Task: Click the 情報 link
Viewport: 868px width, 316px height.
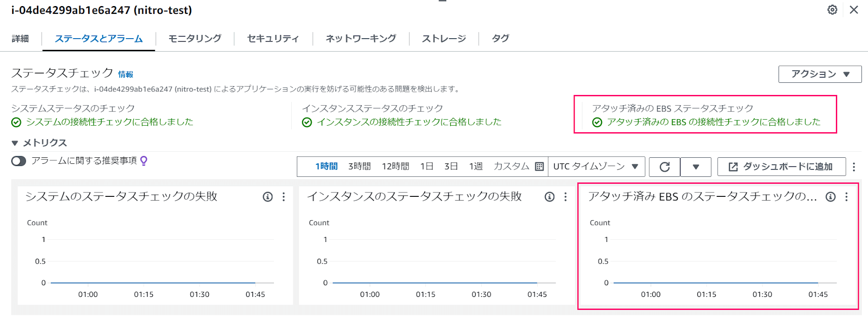Action: coord(126,75)
